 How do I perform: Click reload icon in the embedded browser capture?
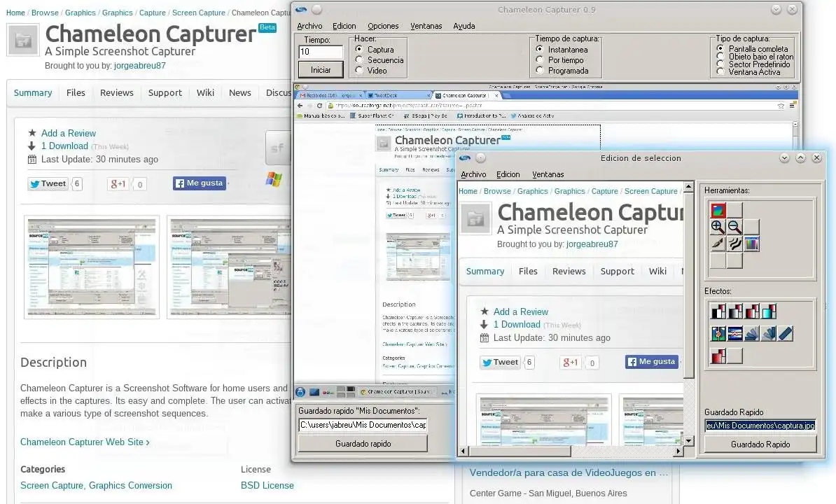(319, 106)
